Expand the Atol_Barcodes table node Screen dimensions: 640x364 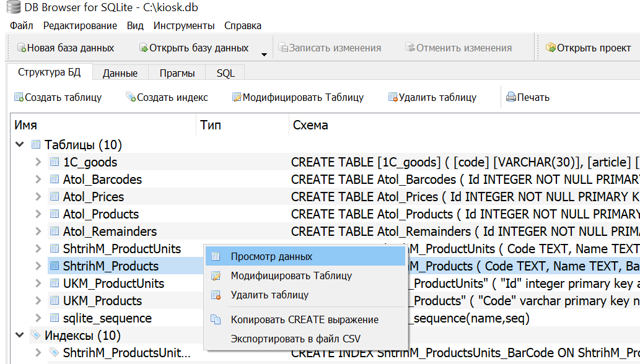[x=38, y=179]
